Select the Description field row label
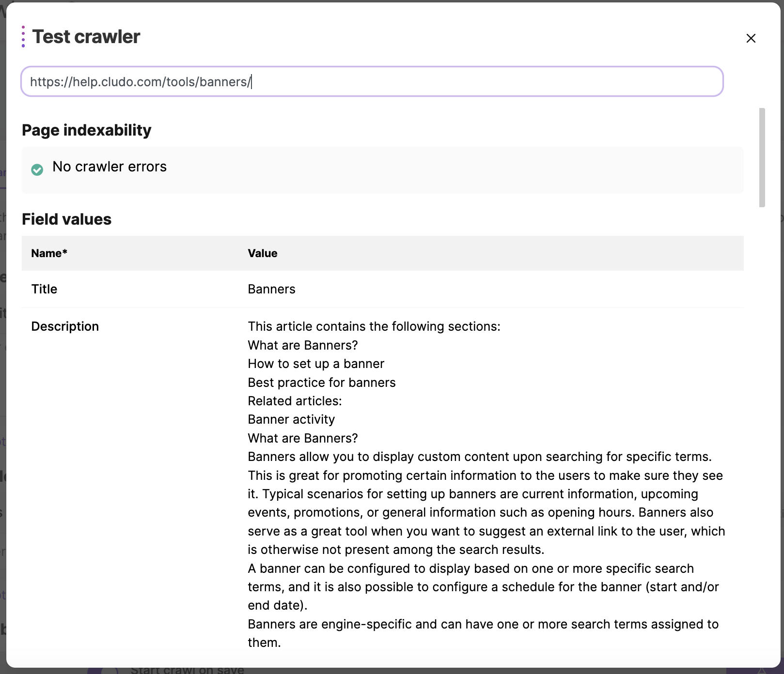Viewport: 784px width, 674px height. tap(65, 326)
